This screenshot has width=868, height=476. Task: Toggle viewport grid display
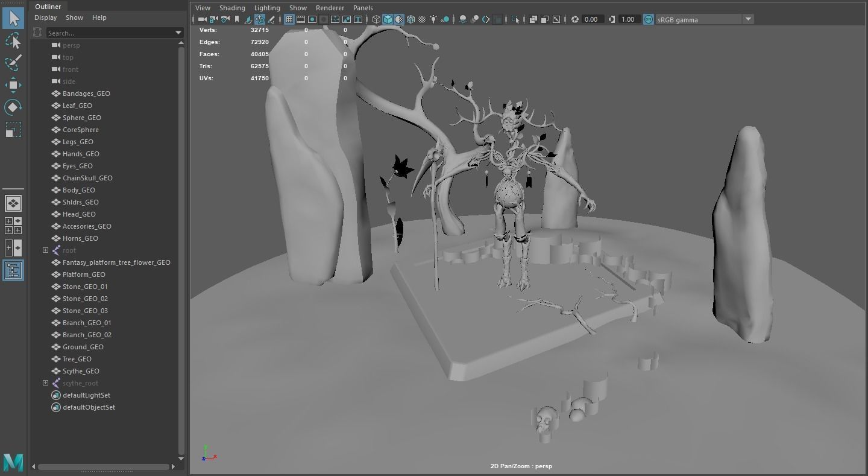click(x=289, y=19)
